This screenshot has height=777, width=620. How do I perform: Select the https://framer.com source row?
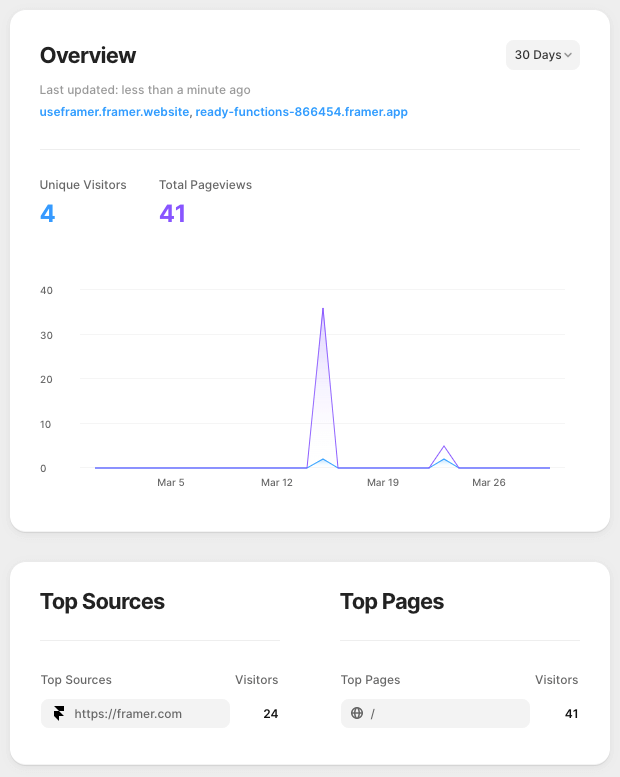pyautogui.click(x=135, y=714)
